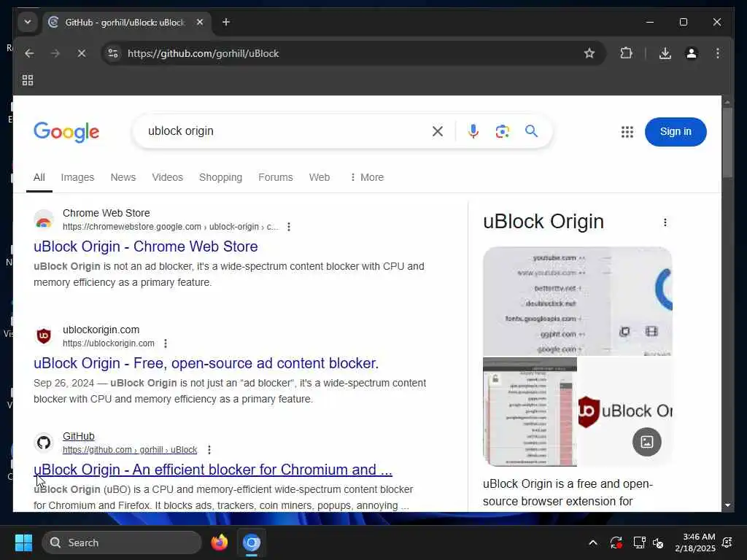Open the muted volume tray icon
The height and width of the screenshot is (560, 747).
coord(658,542)
